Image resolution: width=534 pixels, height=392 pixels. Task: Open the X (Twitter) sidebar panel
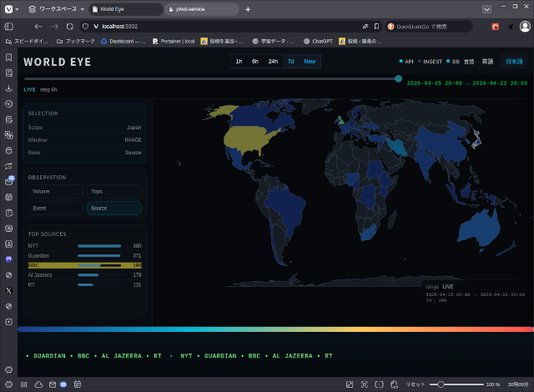point(8,290)
